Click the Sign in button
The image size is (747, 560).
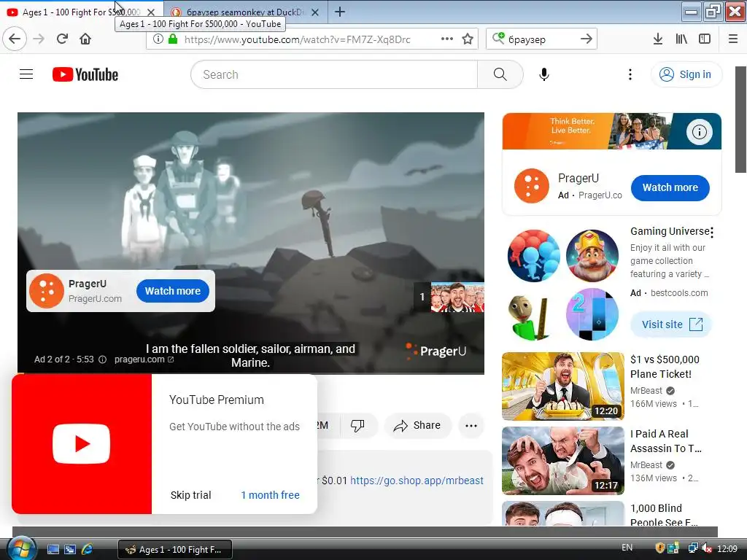pyautogui.click(x=686, y=74)
